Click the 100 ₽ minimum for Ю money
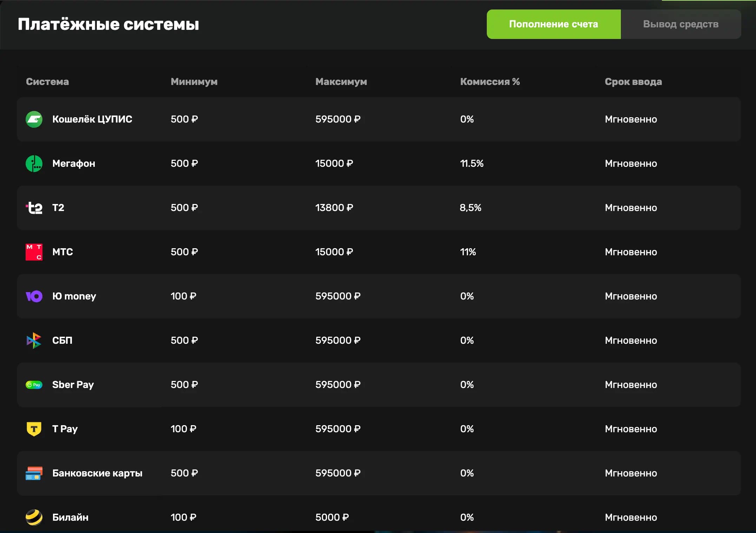Screen dimensions: 756x533 click(184, 296)
